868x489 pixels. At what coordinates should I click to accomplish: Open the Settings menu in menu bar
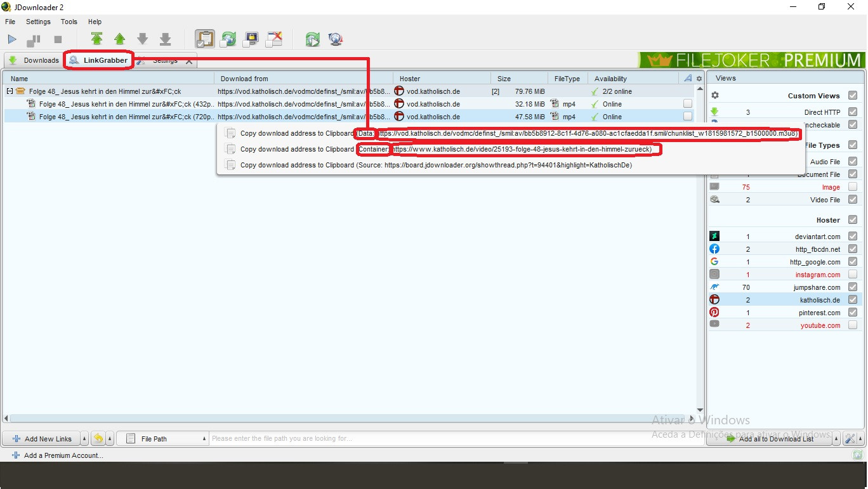(x=38, y=22)
